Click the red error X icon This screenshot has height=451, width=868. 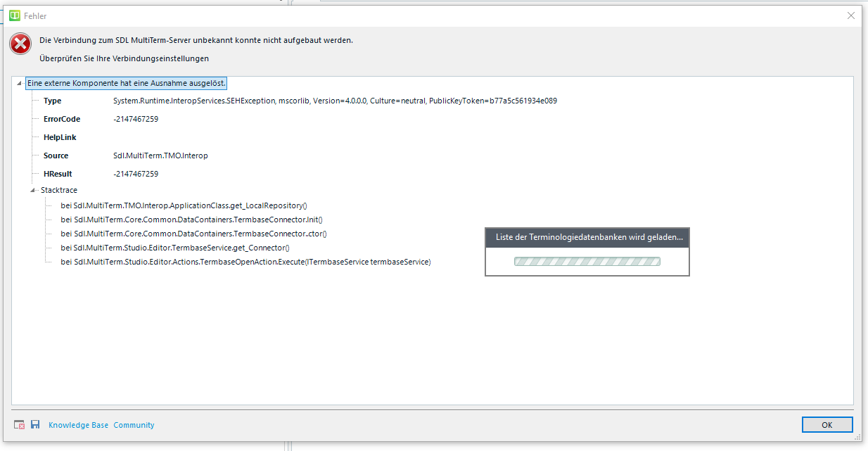coord(20,44)
